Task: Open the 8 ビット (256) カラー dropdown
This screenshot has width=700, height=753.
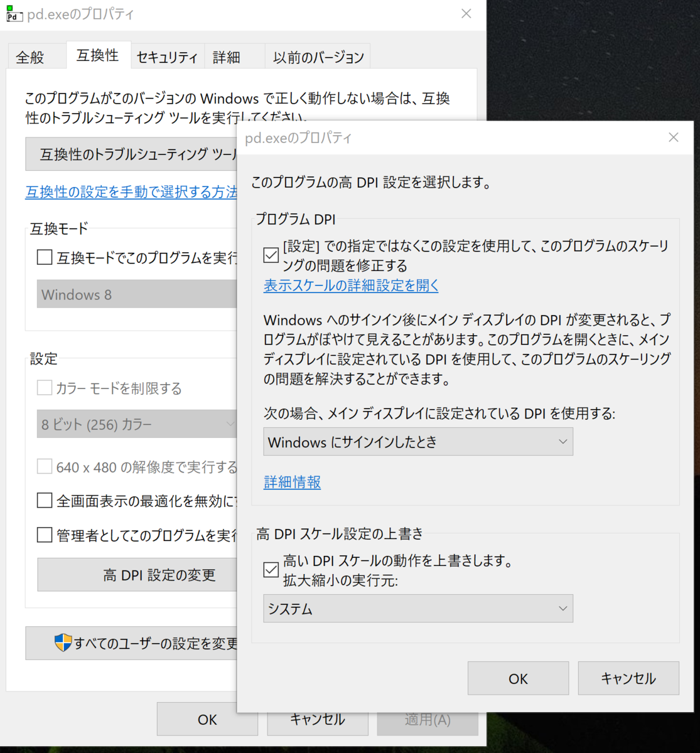Action: pyautogui.click(x=137, y=424)
